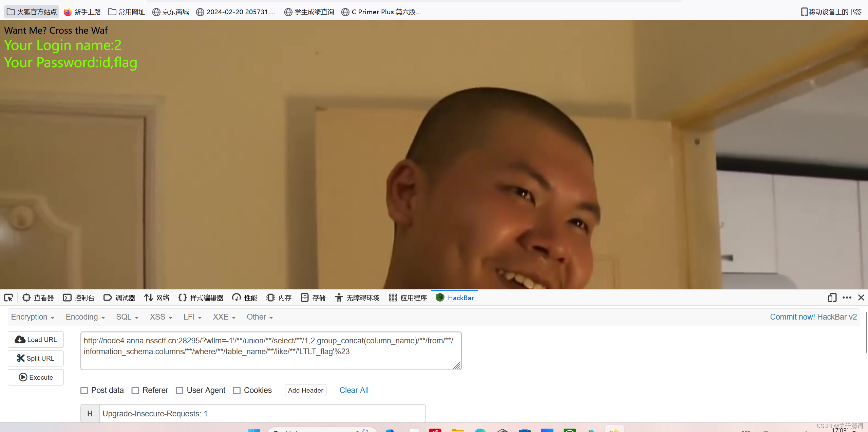The height and width of the screenshot is (432, 868).
Task: Click the element picker icon in devtools
Action: pyautogui.click(x=8, y=298)
